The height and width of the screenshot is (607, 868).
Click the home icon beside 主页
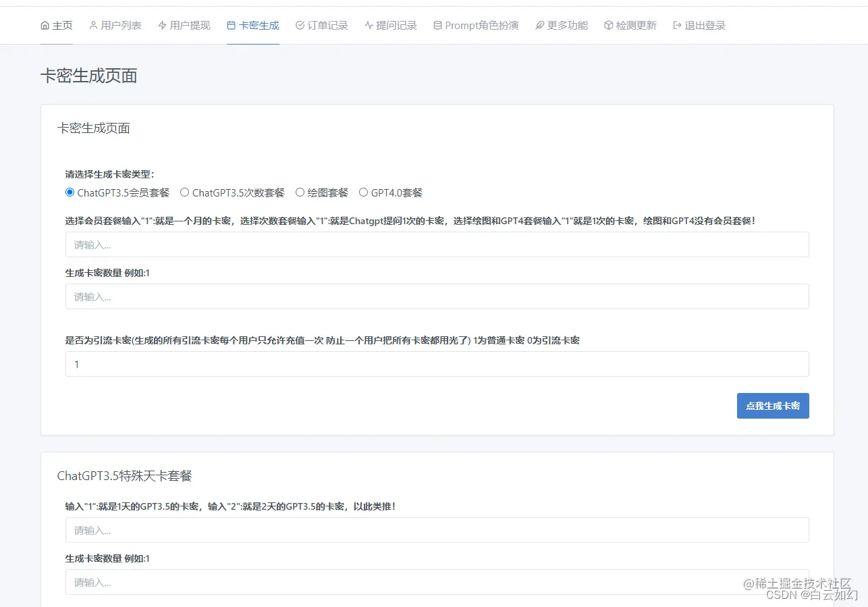[x=45, y=25]
